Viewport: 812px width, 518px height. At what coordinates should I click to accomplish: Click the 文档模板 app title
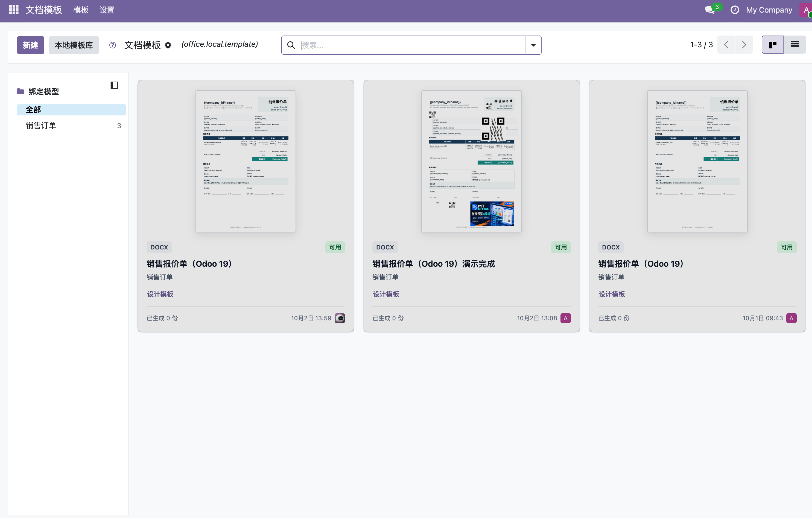[43, 10]
